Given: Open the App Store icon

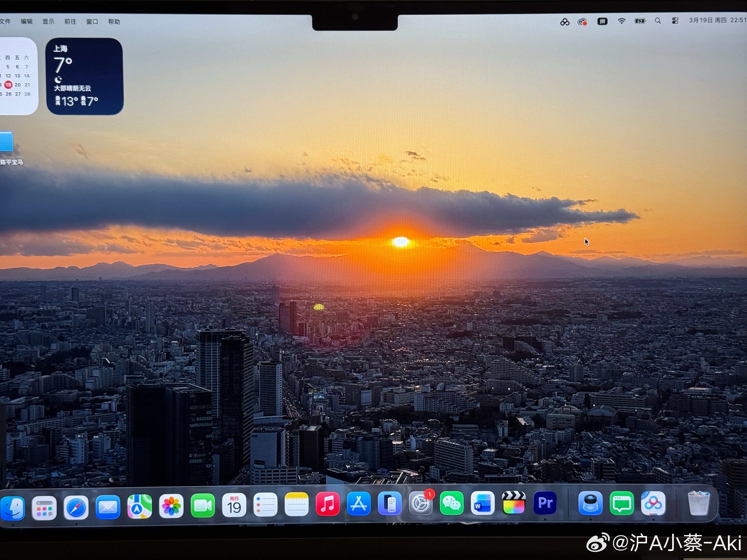Looking at the screenshot, I should click(x=358, y=504).
